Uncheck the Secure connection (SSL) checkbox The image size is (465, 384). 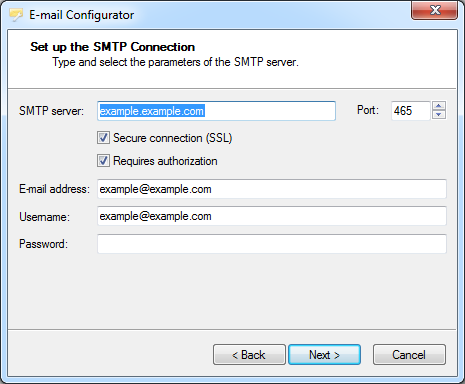click(103, 138)
